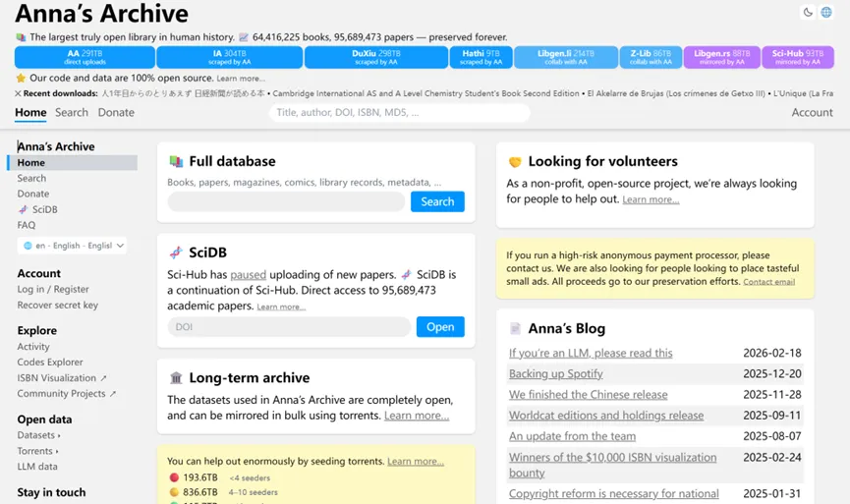Switch to the Donate tab in header
The image size is (850, 504).
[116, 113]
